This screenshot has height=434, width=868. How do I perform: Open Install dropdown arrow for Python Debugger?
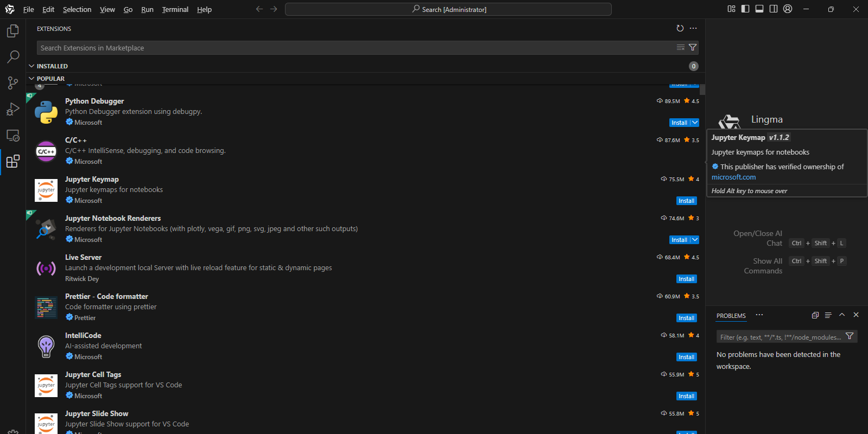(x=695, y=123)
